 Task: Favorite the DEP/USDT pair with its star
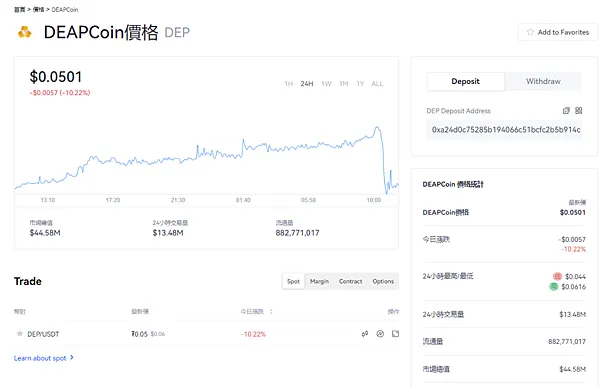pyautogui.click(x=20, y=334)
